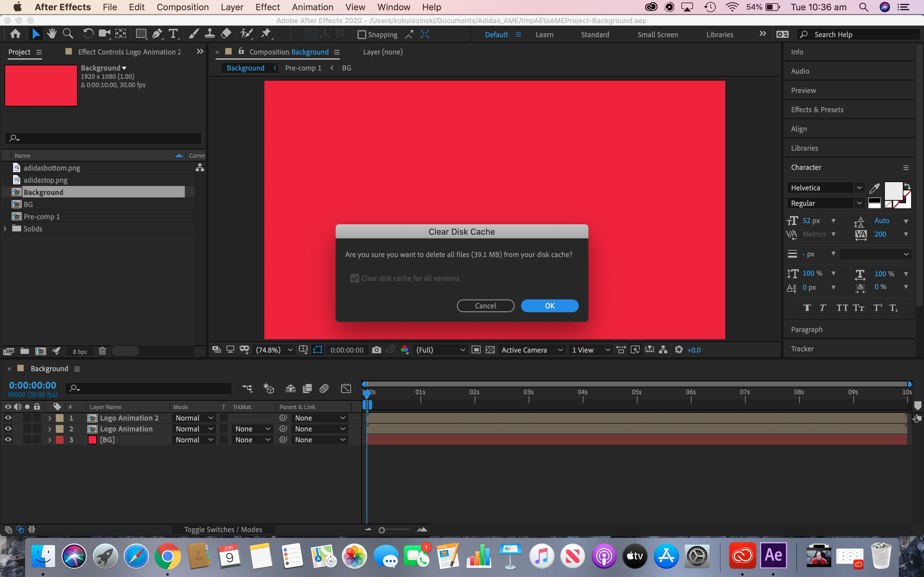Screen dimensions: 924x577
Task: Open the Graph Editor in the timeline
Action: (346, 388)
